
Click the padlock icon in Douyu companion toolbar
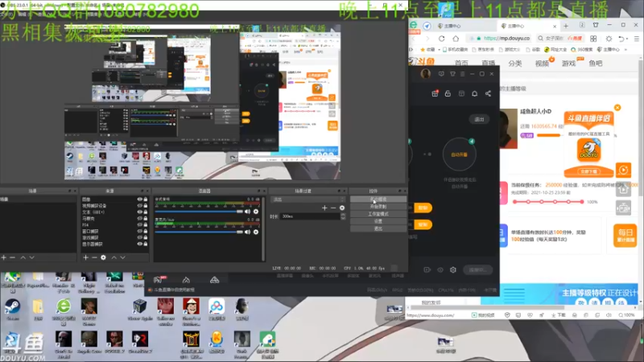(x=448, y=93)
